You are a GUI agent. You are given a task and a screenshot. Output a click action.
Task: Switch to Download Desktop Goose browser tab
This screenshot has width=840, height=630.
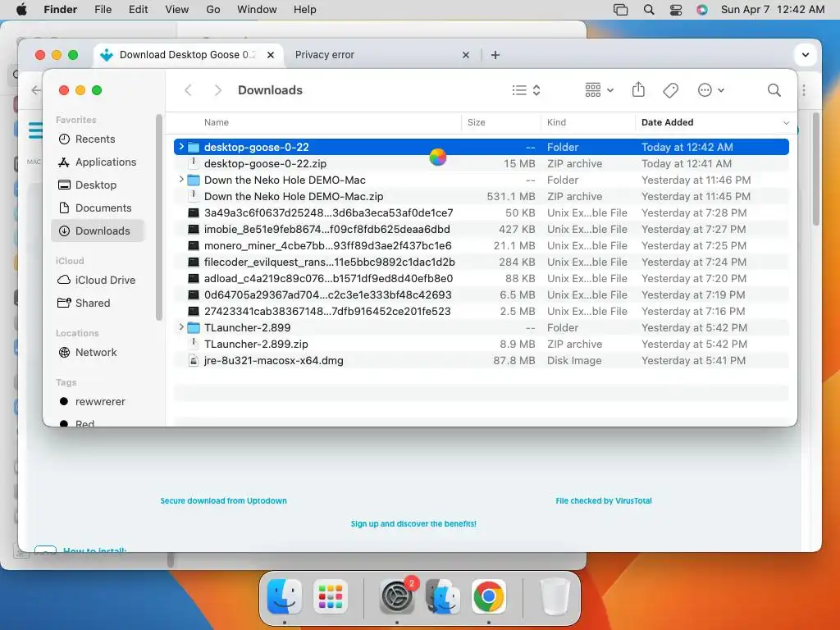pyautogui.click(x=188, y=55)
